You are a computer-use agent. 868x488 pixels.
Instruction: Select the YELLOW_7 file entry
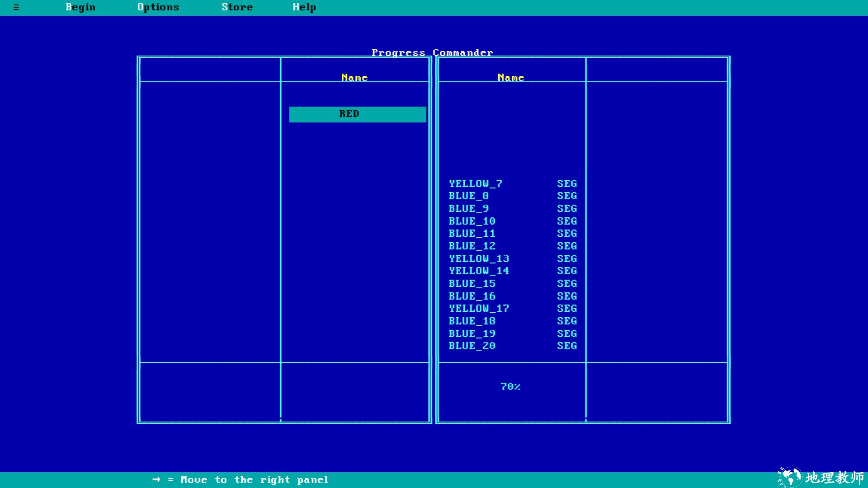coord(475,184)
